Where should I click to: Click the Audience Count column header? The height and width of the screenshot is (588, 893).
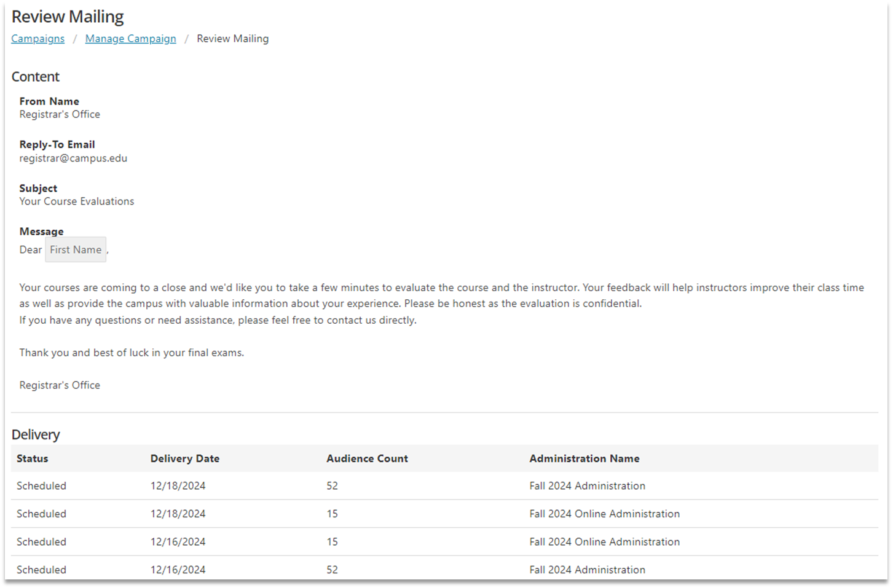click(x=367, y=458)
